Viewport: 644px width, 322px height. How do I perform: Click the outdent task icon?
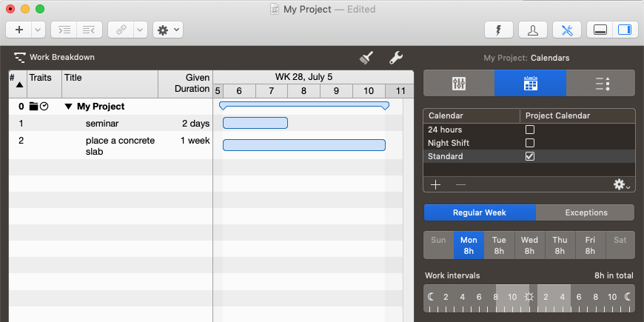tap(89, 30)
